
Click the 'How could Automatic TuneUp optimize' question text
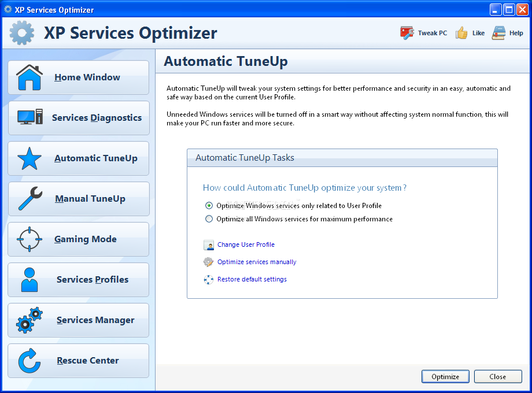coord(305,187)
